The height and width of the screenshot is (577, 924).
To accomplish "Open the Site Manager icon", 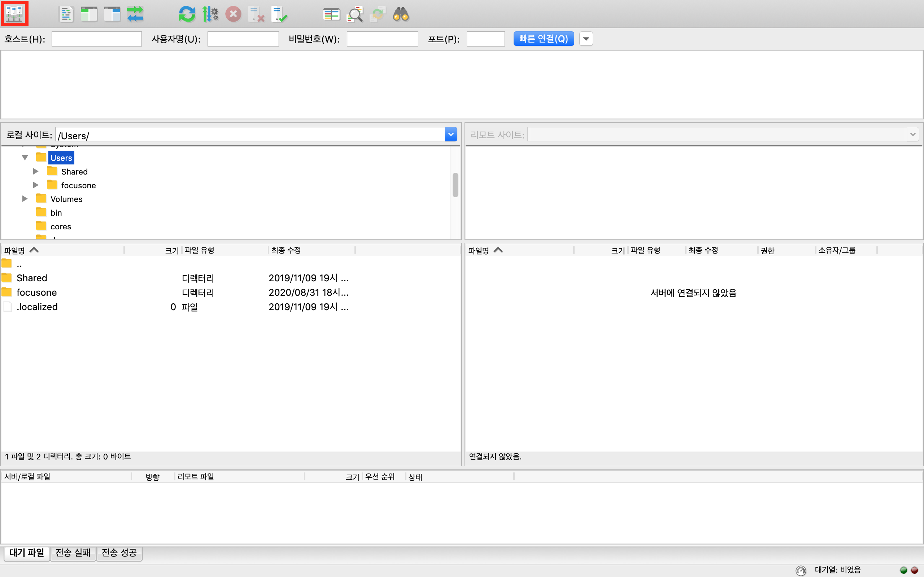I will tap(14, 14).
